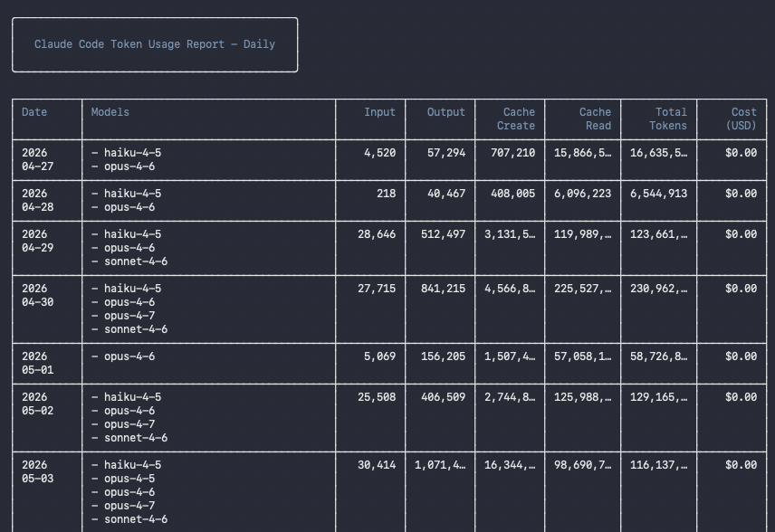Screen dimensions: 775x532
Task: Click the $0.00 cost in the 04-27 row
Action: click(x=741, y=153)
